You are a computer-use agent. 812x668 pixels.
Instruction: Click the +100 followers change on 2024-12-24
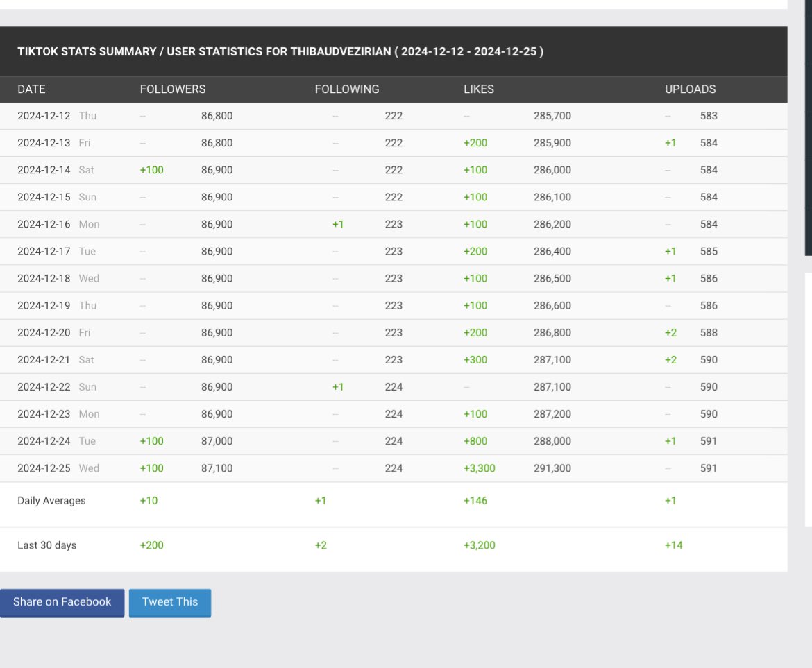[152, 441]
